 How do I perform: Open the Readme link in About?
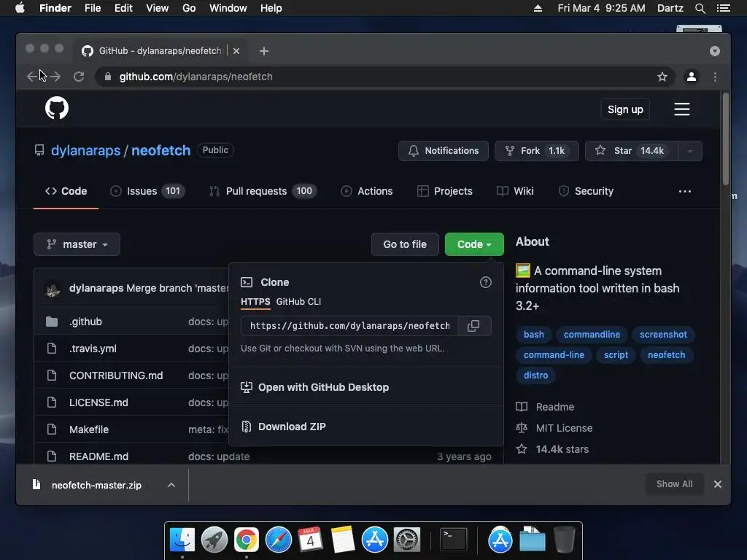coord(554,407)
